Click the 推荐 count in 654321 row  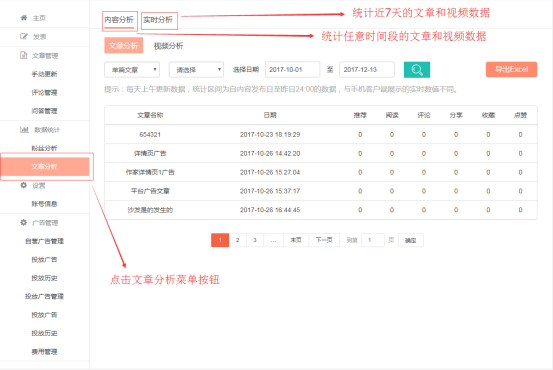[x=360, y=134]
